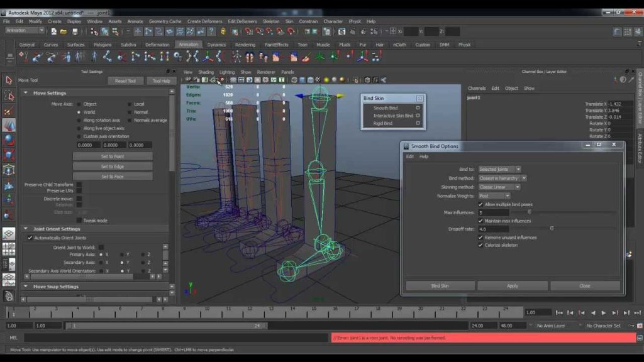Viewport: 644px width, 362px height.
Task: Open the Smooth Bind option box
Action: (x=418, y=108)
